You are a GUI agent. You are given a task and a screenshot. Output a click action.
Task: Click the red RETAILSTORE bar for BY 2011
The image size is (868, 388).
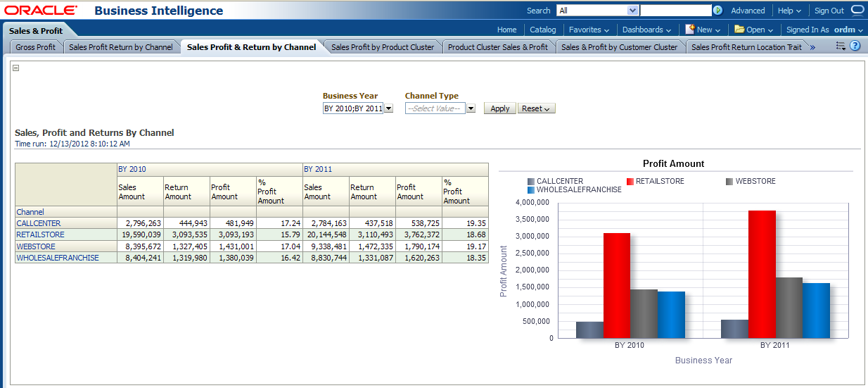[762, 275]
